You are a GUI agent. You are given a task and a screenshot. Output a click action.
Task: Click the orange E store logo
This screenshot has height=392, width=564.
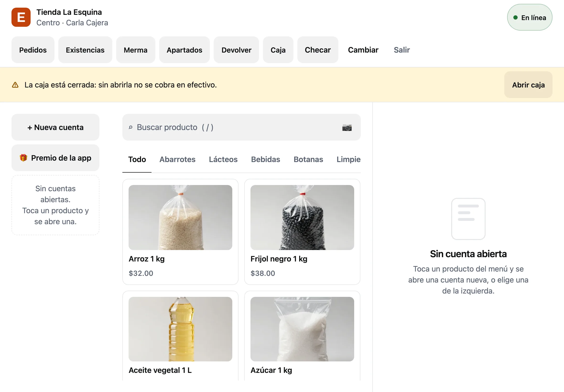(x=21, y=17)
